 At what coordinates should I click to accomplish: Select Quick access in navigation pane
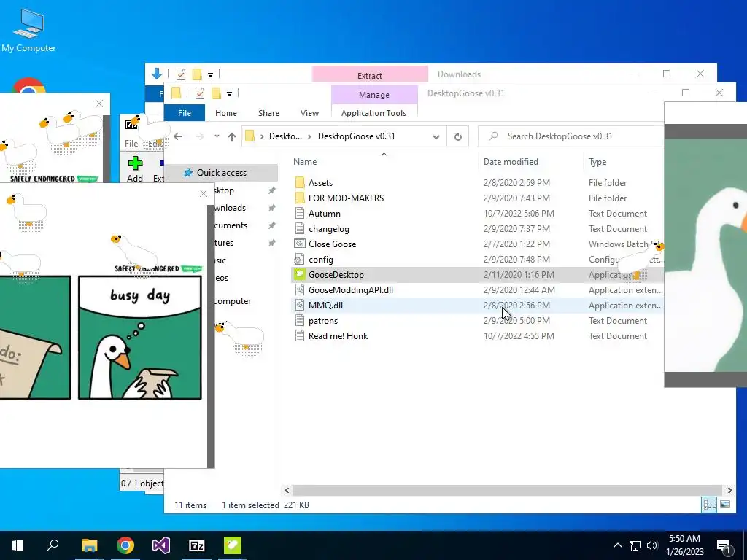coord(222,173)
